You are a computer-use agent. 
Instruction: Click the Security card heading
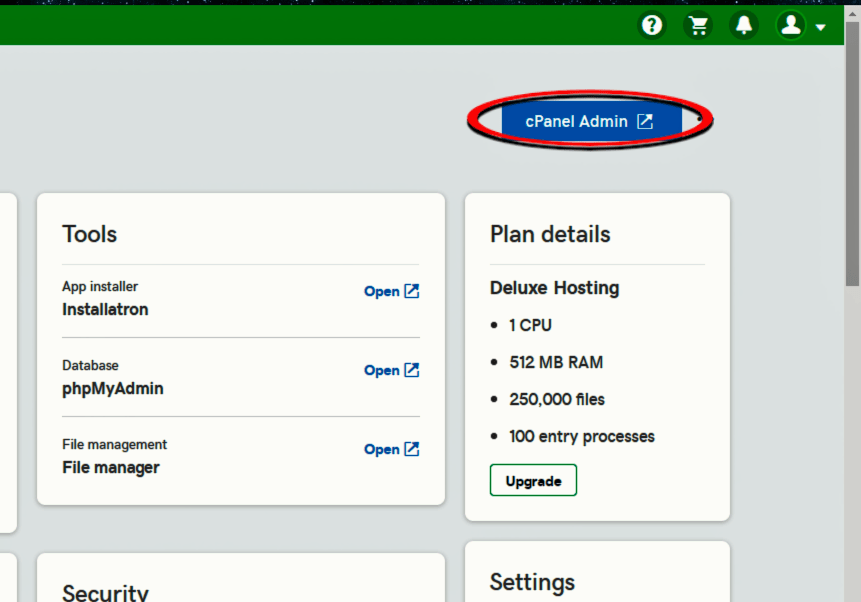(105, 593)
